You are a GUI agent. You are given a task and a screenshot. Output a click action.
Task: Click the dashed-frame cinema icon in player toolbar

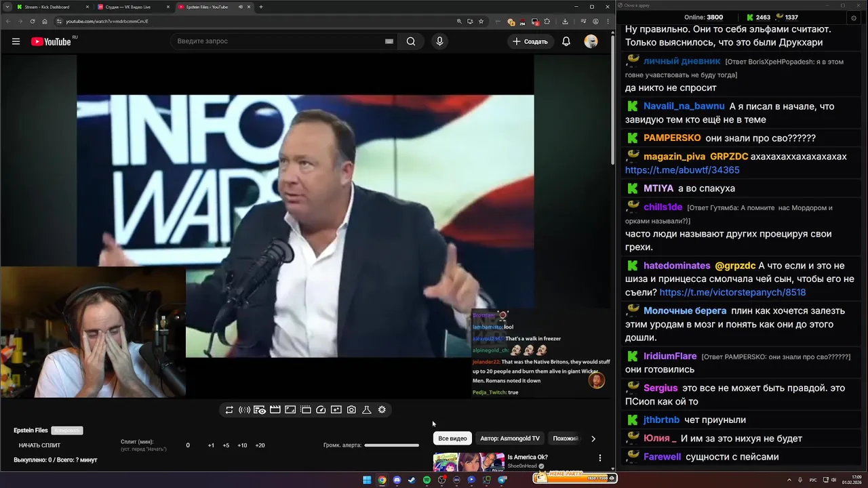305,409
